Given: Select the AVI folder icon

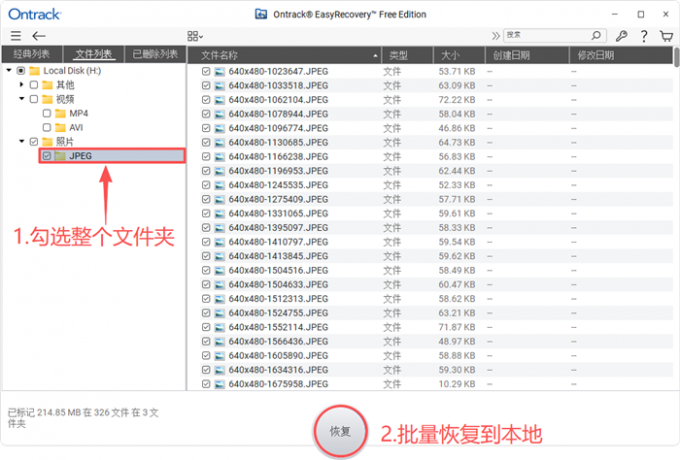Looking at the screenshot, I should 60,127.
